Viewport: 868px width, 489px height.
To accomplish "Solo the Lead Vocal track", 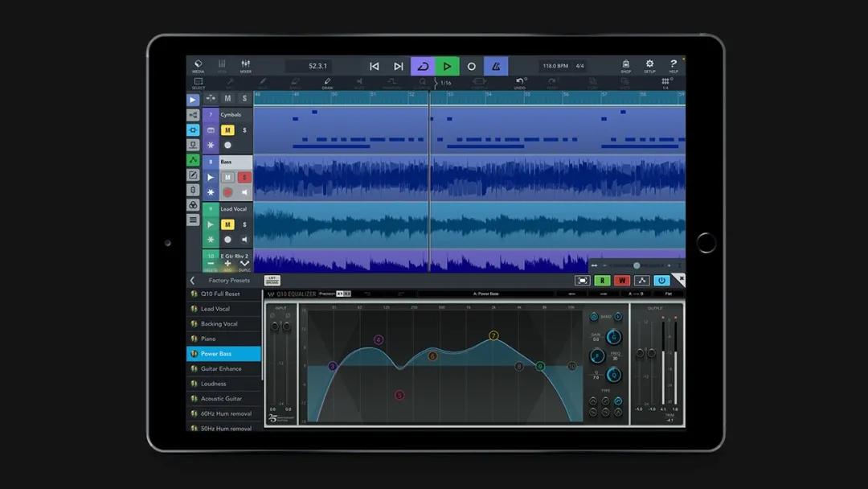I will pyautogui.click(x=244, y=224).
